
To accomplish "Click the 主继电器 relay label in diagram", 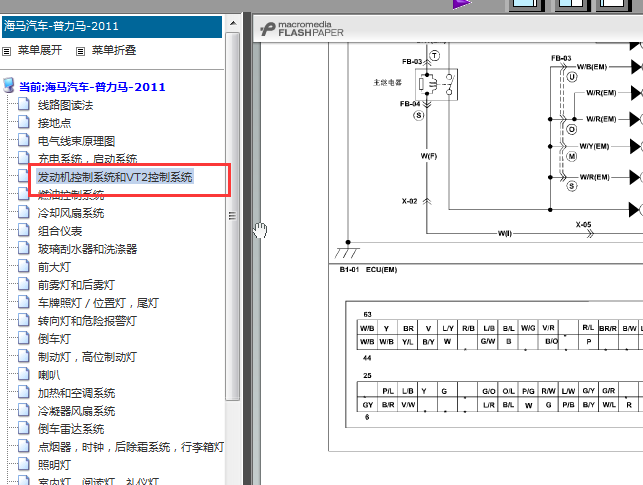I will pyautogui.click(x=388, y=82).
